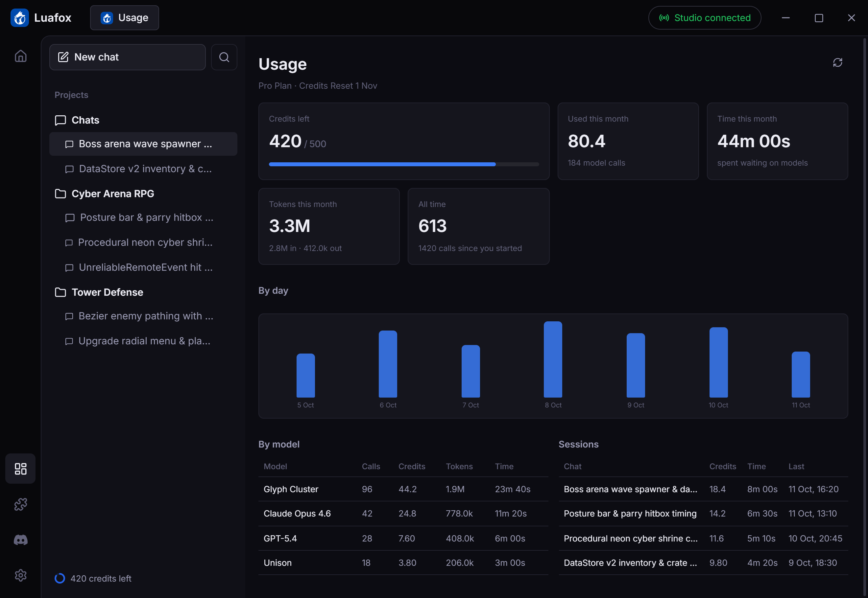Open Posture bar & parry hitbox chat in sidebar
868x598 pixels.
[143, 217]
